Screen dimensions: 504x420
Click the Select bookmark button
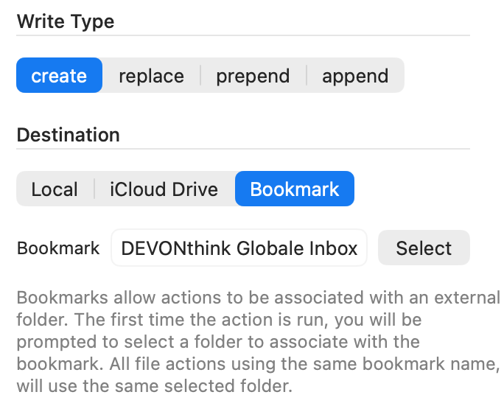click(424, 248)
